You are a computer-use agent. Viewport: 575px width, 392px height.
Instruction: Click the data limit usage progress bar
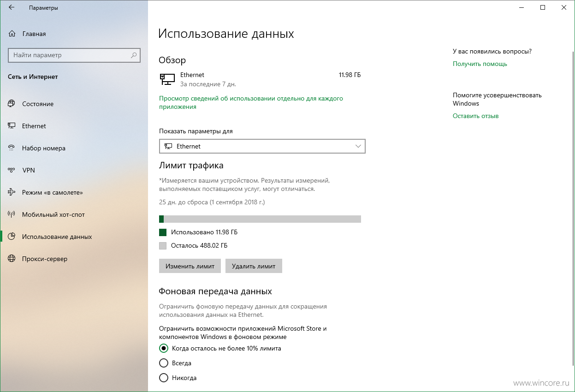pos(260,219)
